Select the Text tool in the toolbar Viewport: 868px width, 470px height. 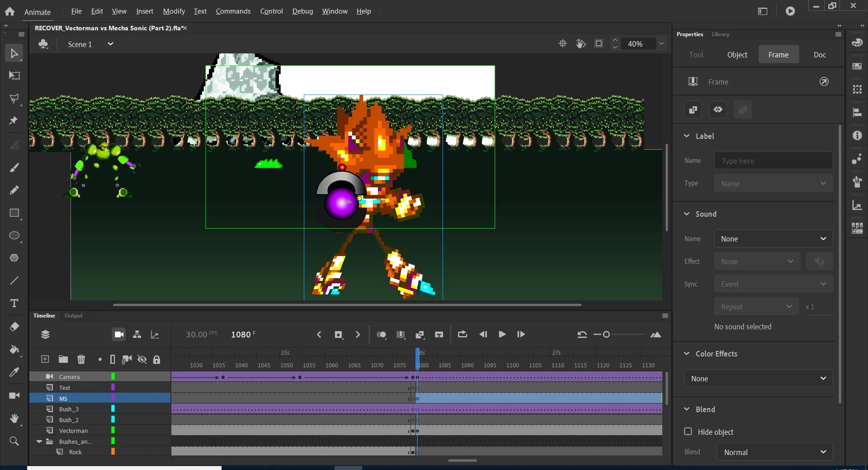pyautogui.click(x=14, y=304)
